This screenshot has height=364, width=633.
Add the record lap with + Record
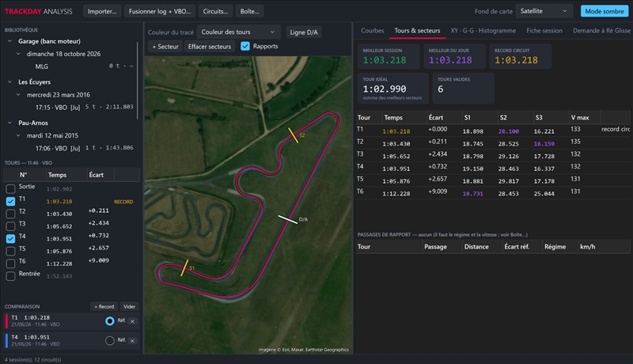(104, 307)
